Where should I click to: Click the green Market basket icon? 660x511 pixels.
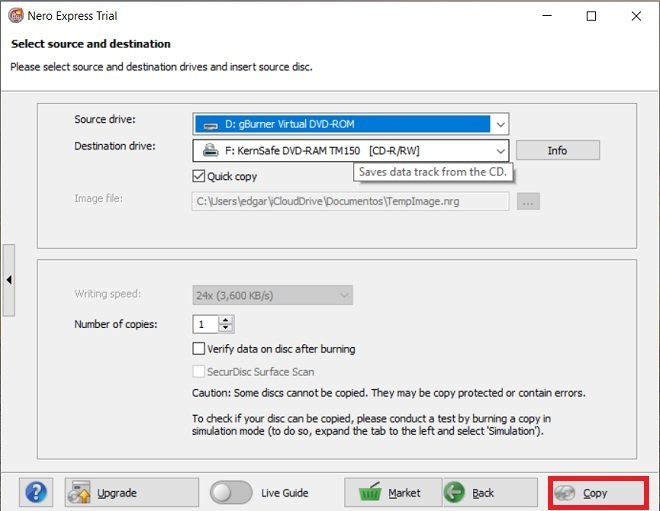coord(370,492)
